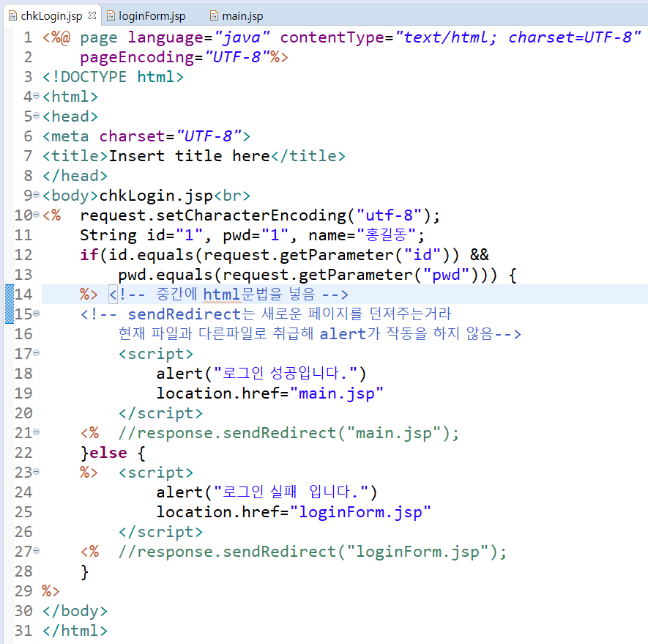Click the "홍길동" string literal
This screenshot has height=644, width=648.
pyautogui.click(x=387, y=235)
